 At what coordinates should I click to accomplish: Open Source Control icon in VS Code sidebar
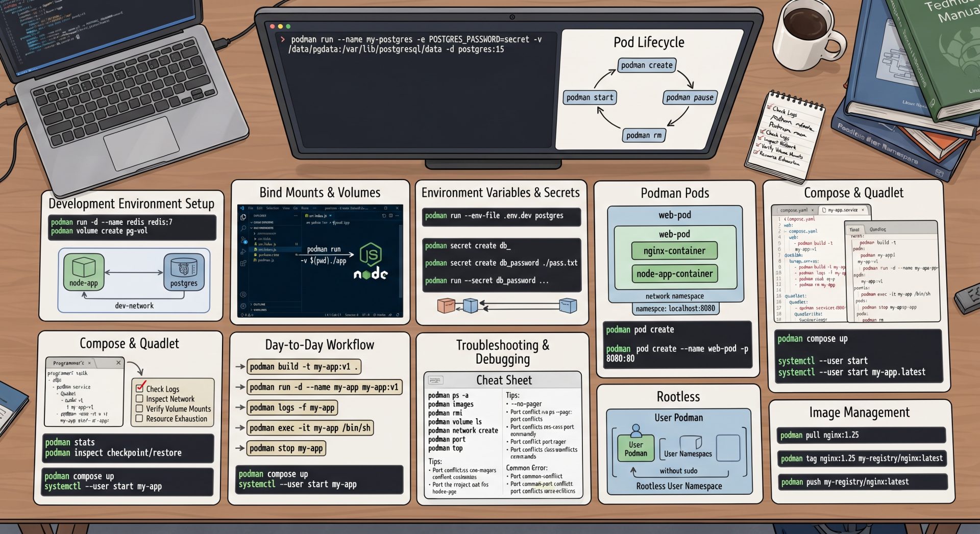243,240
